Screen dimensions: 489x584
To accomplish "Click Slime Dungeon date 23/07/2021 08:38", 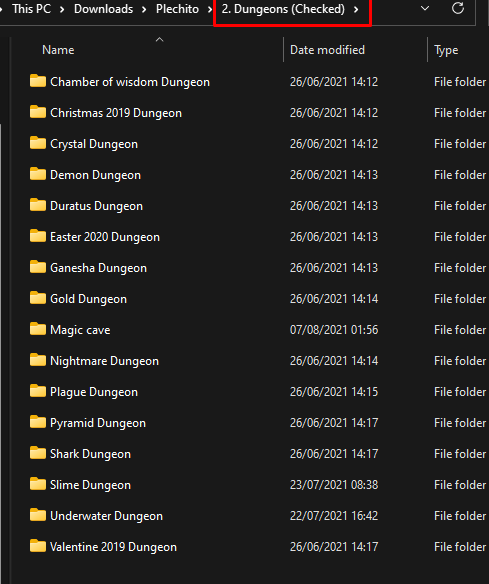I will [x=334, y=485].
